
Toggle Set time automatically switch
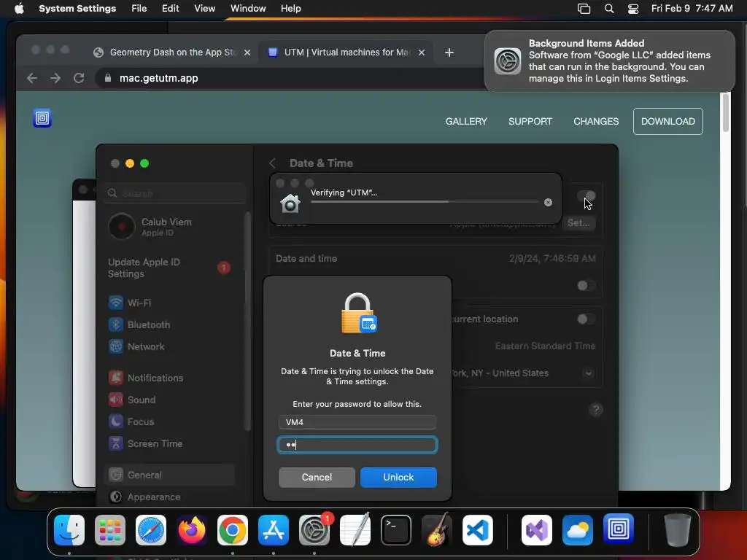(x=586, y=196)
